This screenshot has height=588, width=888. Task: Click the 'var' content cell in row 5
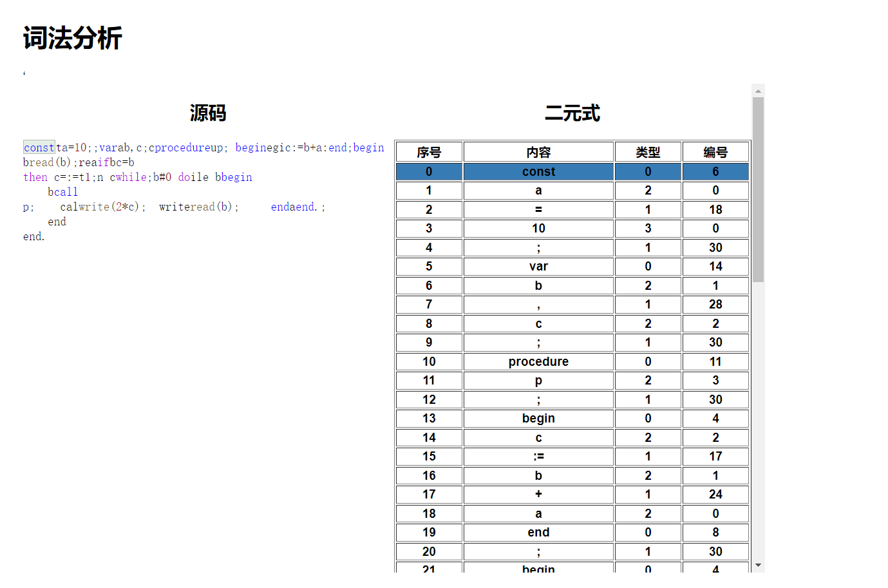(x=538, y=266)
